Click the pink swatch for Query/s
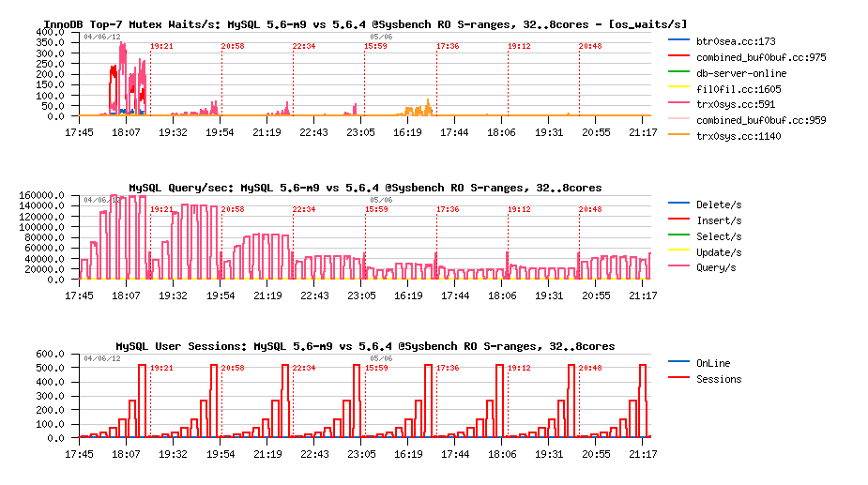Screen dimensions: 868x485 coord(678,265)
